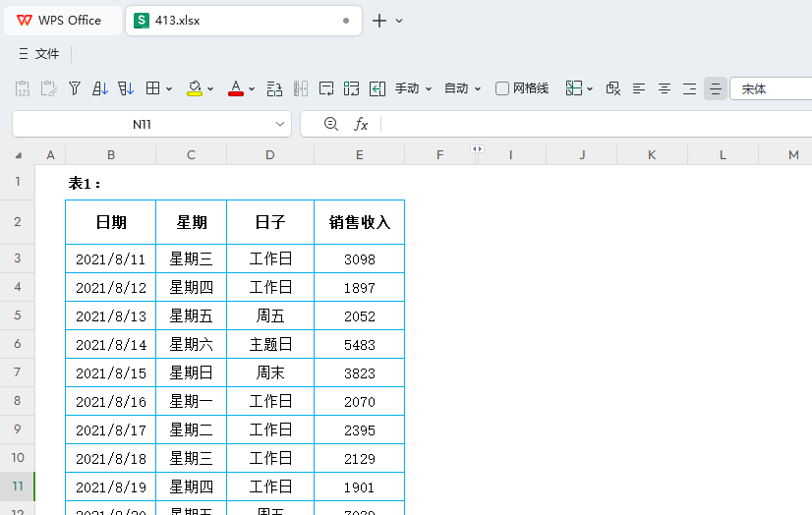This screenshot has height=515, width=812.
Task: Open borders dropdown arrow
Action: tap(169, 89)
